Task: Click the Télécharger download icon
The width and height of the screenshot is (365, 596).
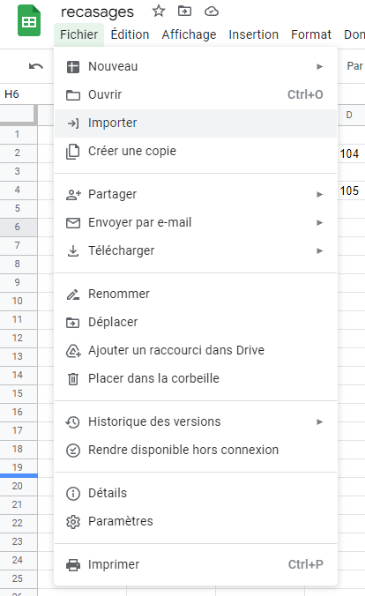Action: [73, 251]
